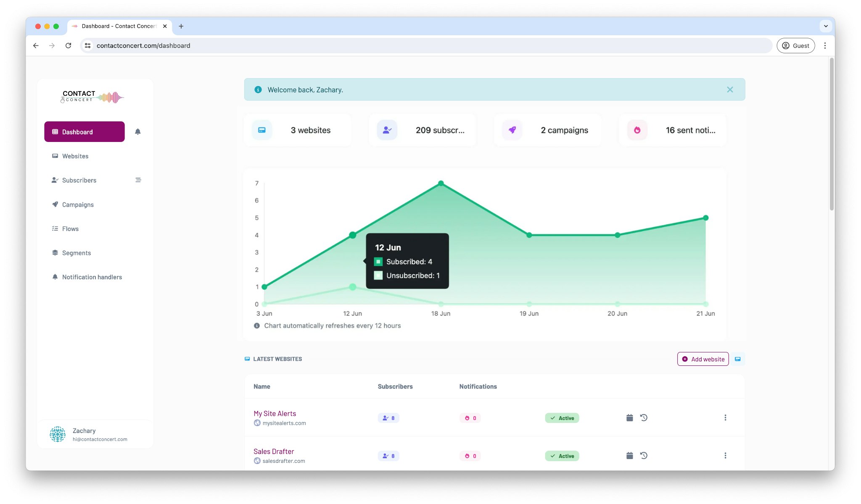
Task: Click the Active status for My Site Alerts
Action: tap(562, 418)
